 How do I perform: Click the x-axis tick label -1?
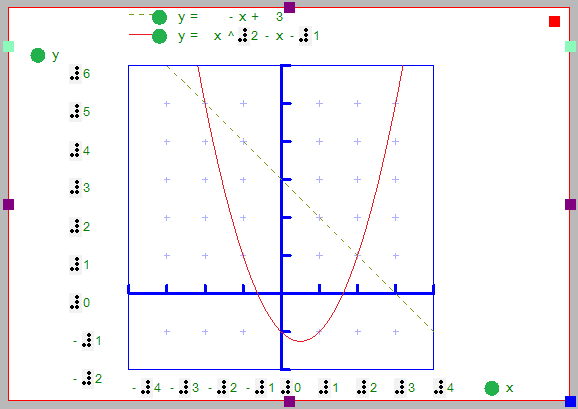[x=261, y=388]
